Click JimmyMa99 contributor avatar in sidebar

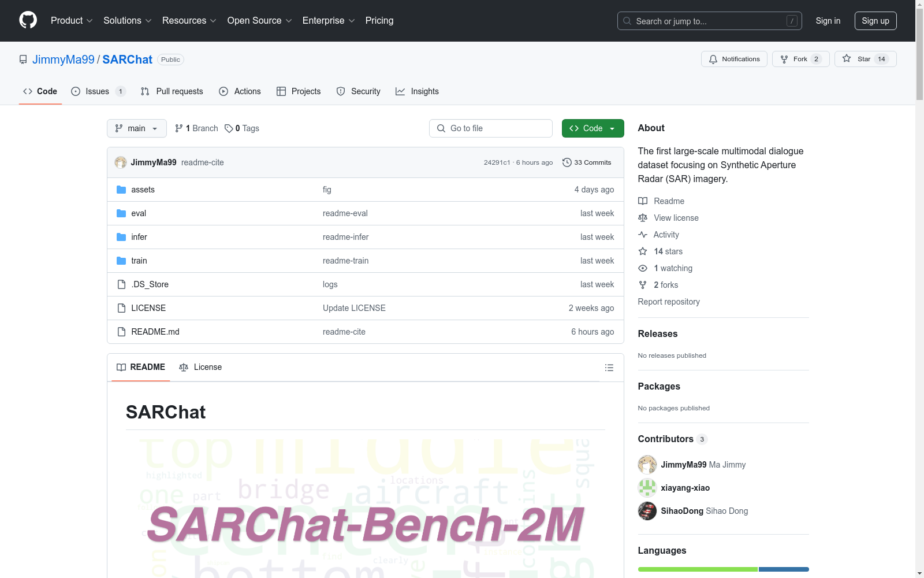(647, 465)
